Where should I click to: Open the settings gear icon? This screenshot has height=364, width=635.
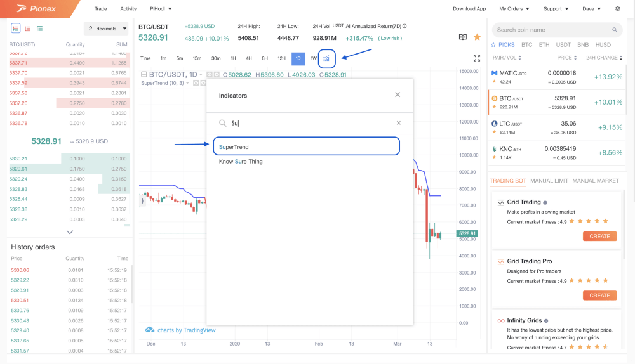click(618, 8)
